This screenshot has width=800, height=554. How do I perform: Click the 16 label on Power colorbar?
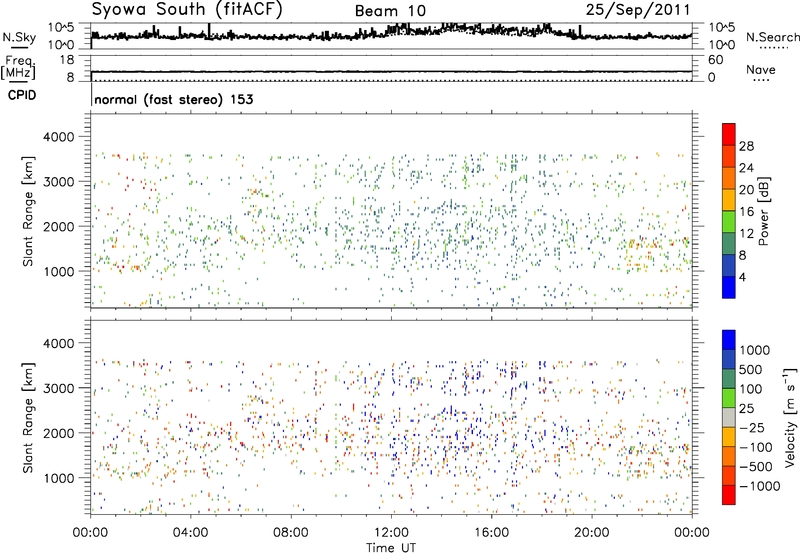[x=746, y=212]
